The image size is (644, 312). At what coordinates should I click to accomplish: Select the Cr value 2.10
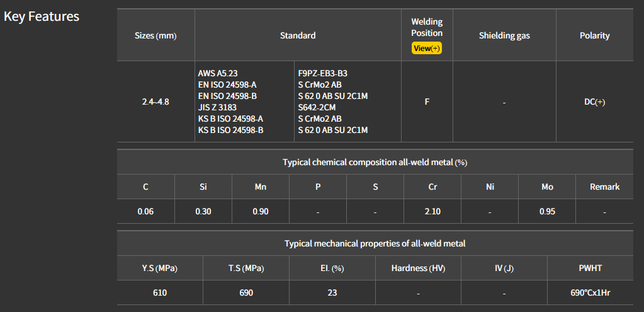(x=432, y=211)
